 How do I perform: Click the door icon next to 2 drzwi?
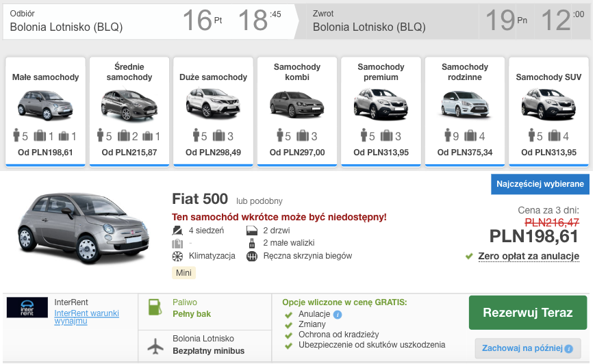click(x=252, y=230)
